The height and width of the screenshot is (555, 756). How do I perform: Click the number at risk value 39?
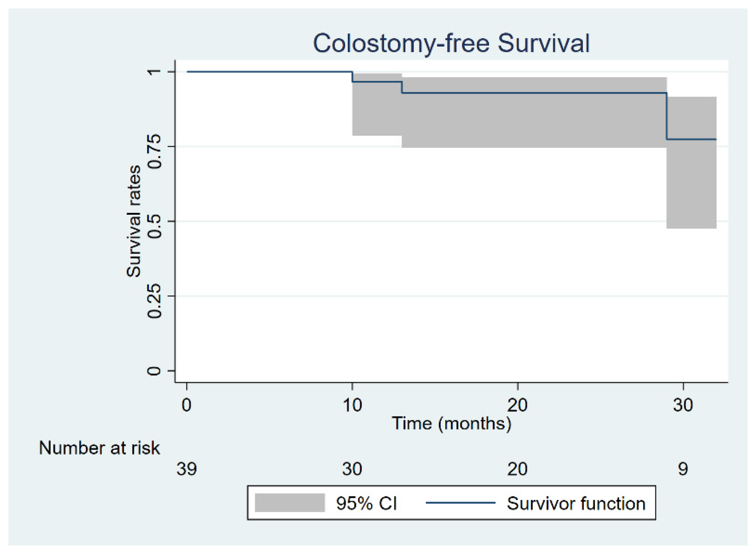186,469
